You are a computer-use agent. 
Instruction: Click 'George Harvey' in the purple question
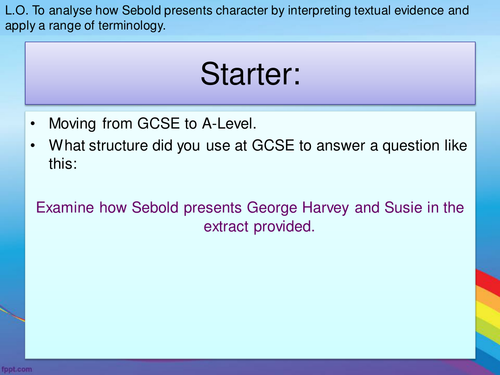tap(298, 208)
